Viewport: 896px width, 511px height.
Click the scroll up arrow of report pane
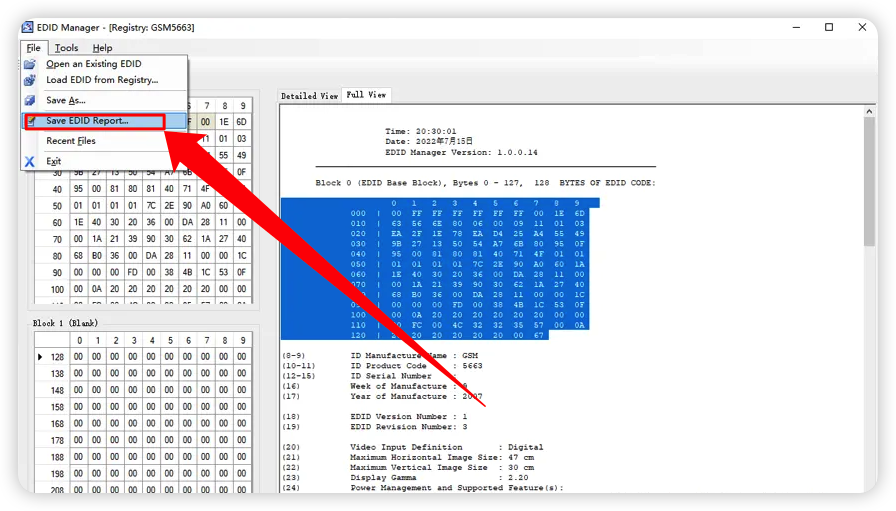tap(869, 111)
